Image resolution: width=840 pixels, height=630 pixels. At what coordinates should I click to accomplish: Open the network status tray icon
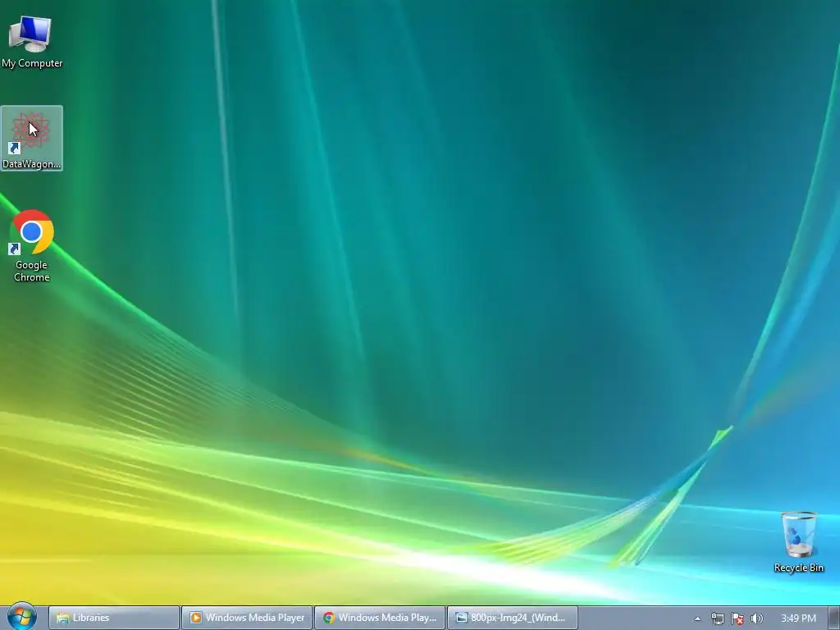coord(717,619)
